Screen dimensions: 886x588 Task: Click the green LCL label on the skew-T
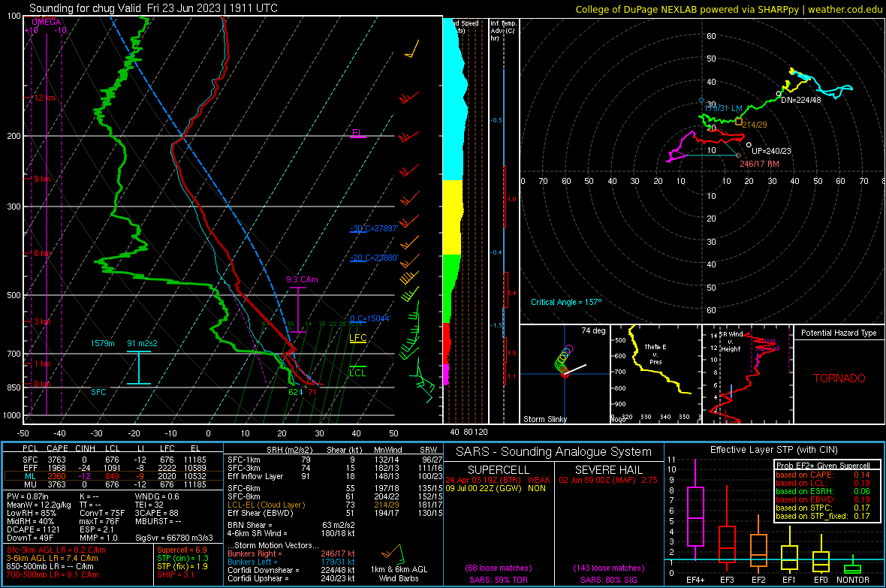click(357, 372)
